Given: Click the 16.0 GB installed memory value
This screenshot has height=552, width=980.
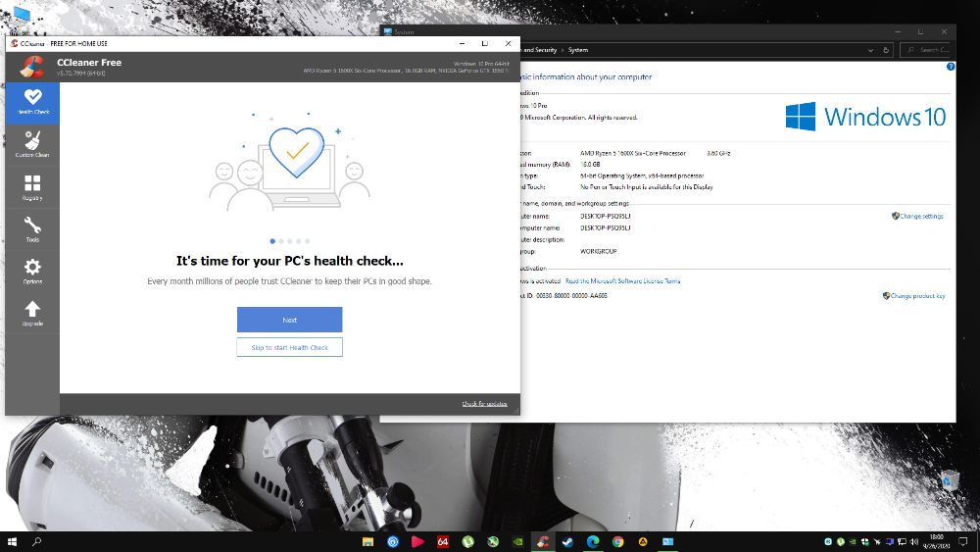Looking at the screenshot, I should 590,165.
